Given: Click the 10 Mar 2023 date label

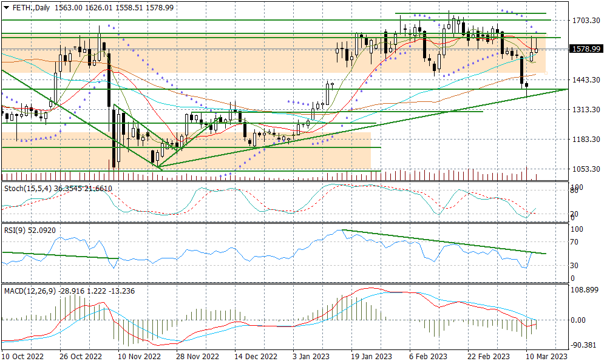Looking at the screenshot, I should click(x=545, y=357).
